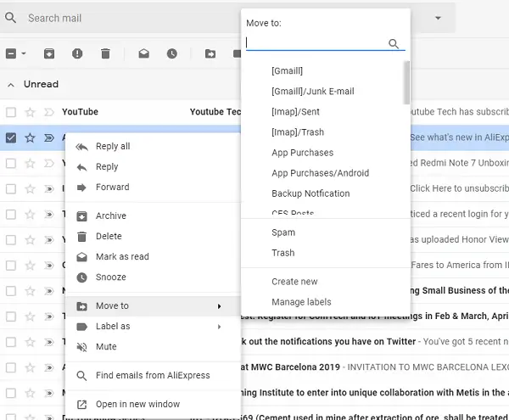Image resolution: width=509 pixels, height=420 pixels.
Task: Star the Twitter notifications email row
Action: pos(31,342)
